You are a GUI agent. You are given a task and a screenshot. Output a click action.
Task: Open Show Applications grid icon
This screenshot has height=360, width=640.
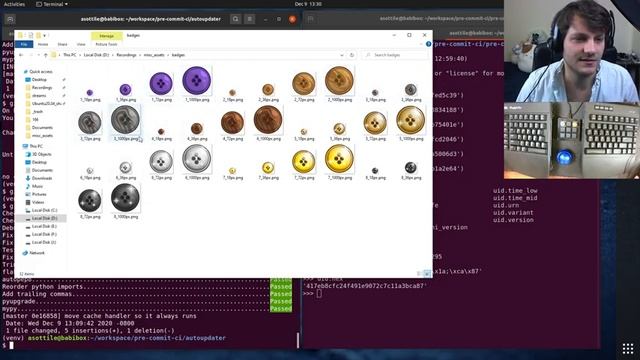coord(628,348)
